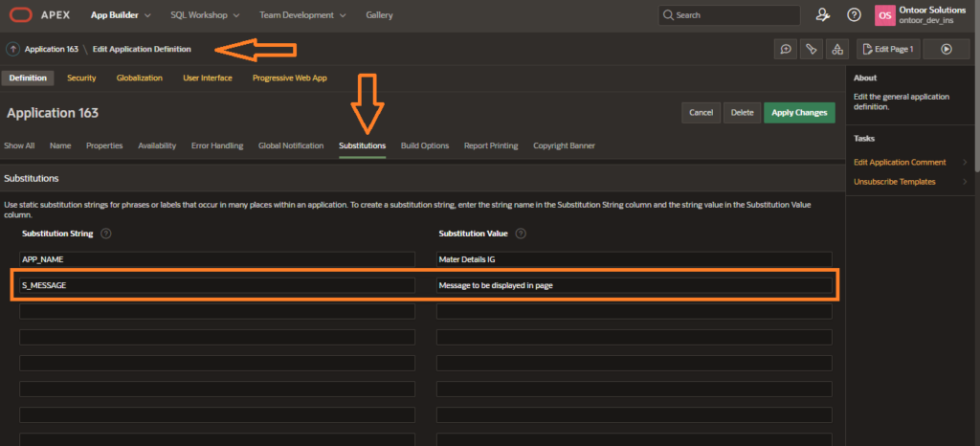This screenshot has height=446, width=980.
Task: Click the Edit Page 1 button
Action: (x=886, y=49)
